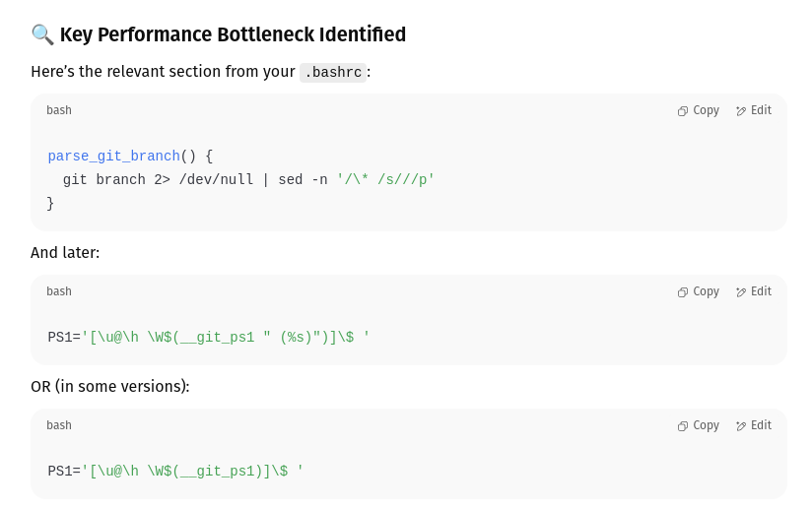Click the copy icon on the parse_git_branch code block

coord(683,111)
